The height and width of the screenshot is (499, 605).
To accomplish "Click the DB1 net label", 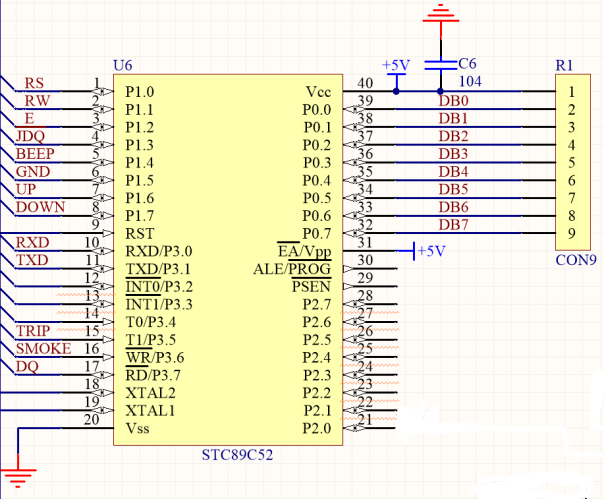I will click(x=453, y=118).
